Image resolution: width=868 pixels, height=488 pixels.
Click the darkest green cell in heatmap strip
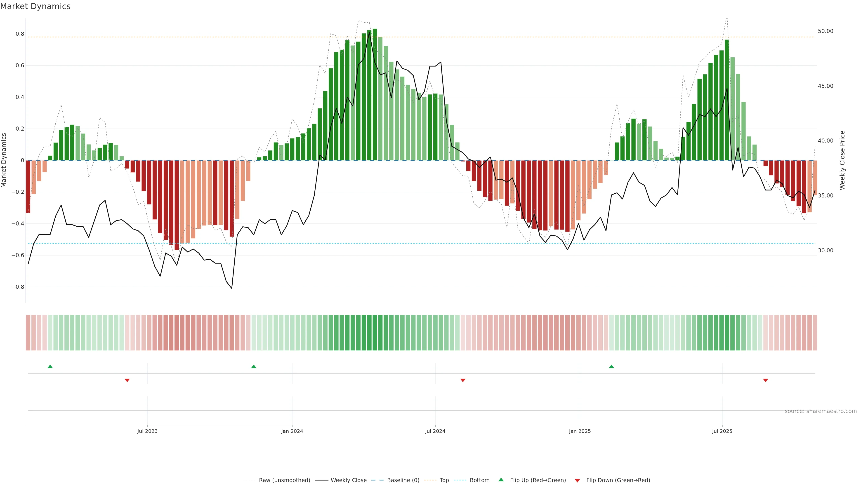375,333
